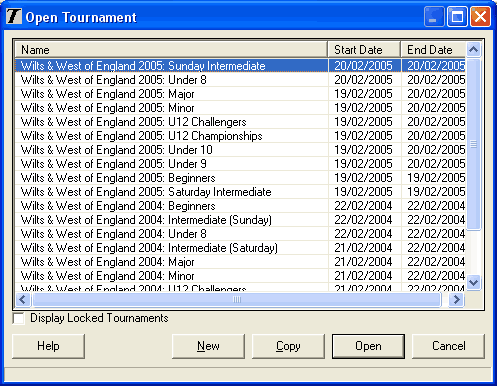Click start date 22/02/2004 in the 2004 Beginners row

[x=363, y=206]
